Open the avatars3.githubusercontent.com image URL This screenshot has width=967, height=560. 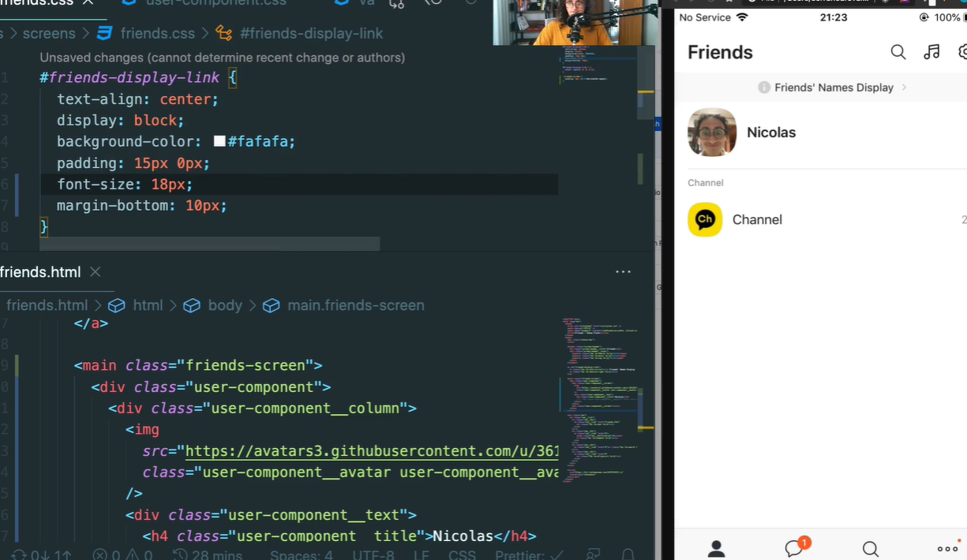tap(372, 451)
